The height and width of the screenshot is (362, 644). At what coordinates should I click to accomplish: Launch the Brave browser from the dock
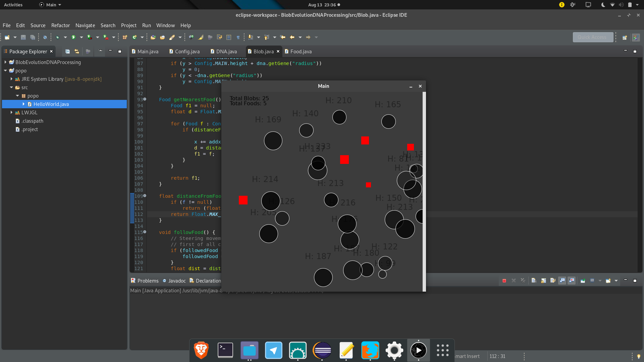201,350
